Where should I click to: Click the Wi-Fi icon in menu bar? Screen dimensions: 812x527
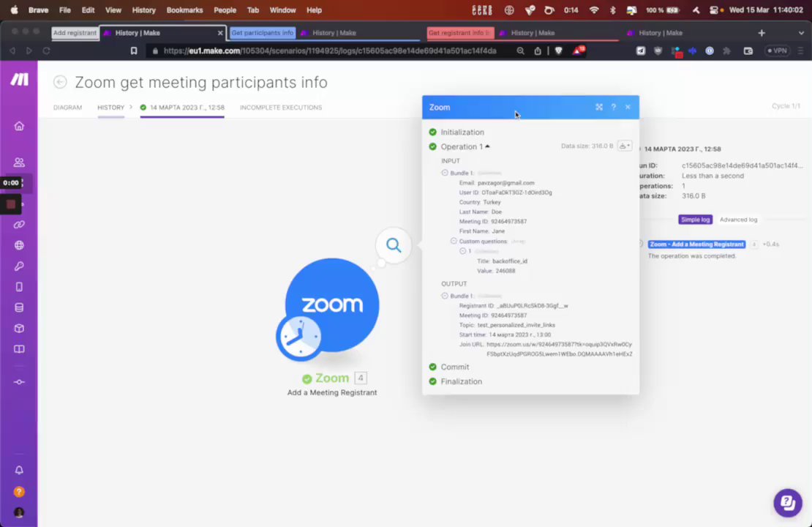(x=594, y=10)
